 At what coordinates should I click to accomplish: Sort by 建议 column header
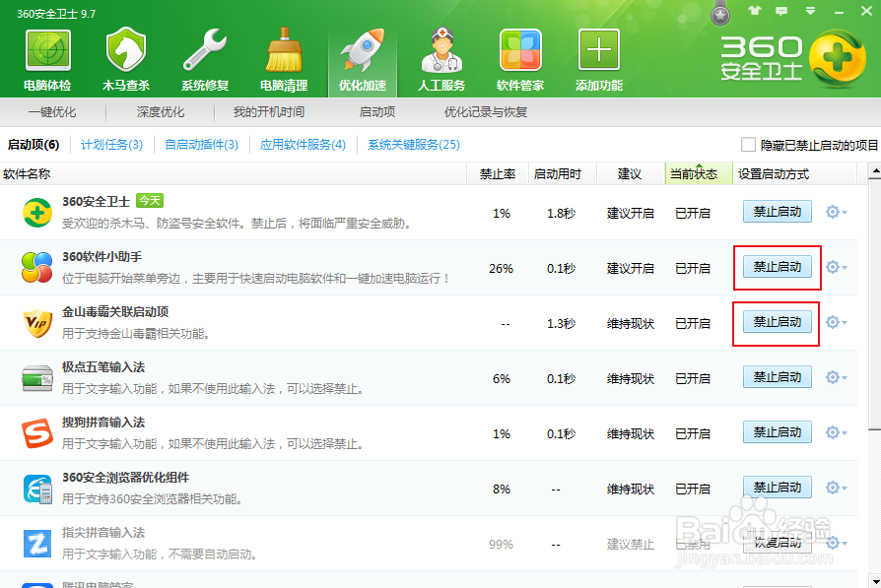[x=630, y=173]
